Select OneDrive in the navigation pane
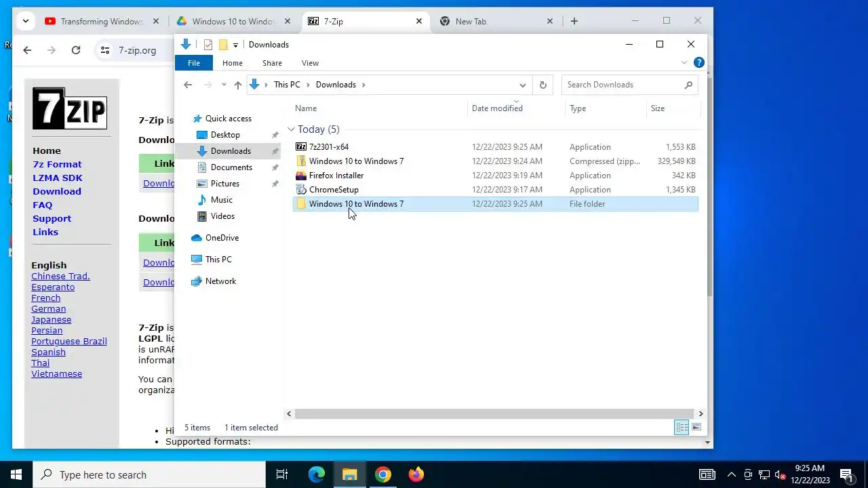 coord(222,238)
